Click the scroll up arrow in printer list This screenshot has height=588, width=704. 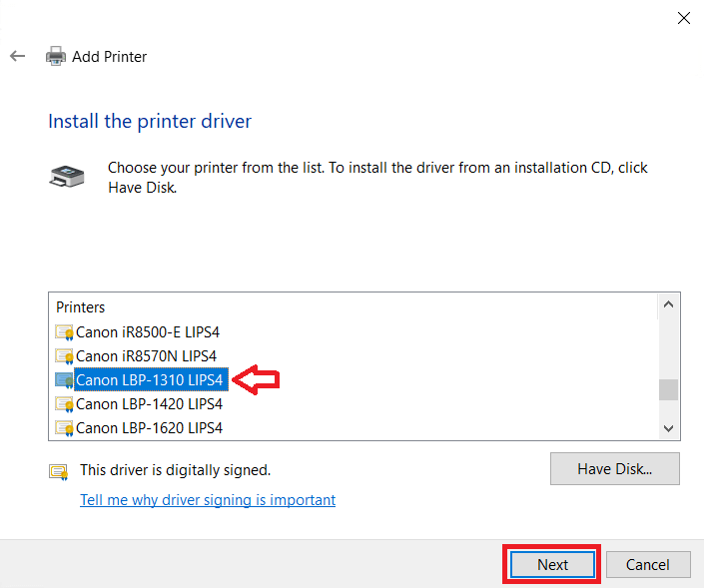pos(668,304)
